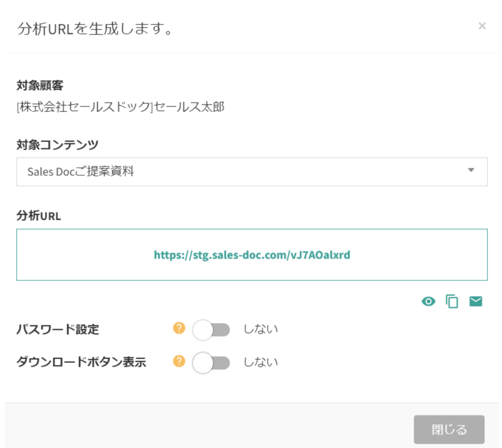
Task: Click the duplicate icon to copy the link
Action: (452, 301)
